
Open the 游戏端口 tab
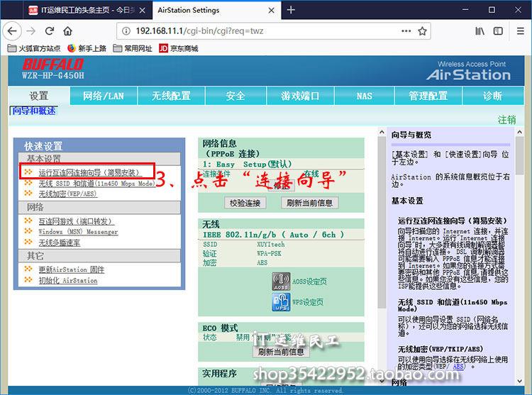tap(300, 96)
